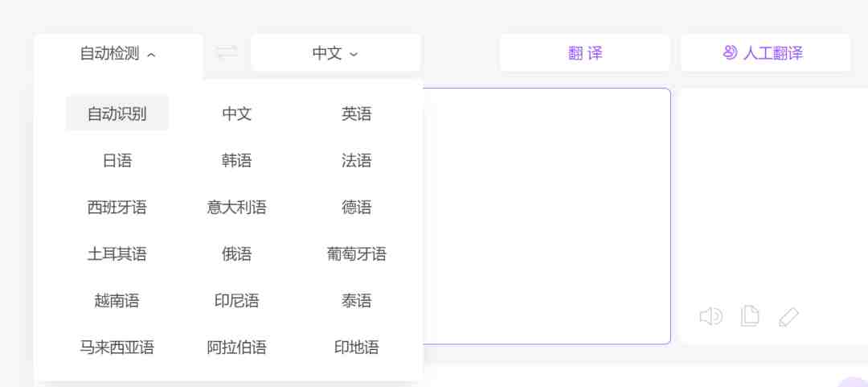This screenshot has height=387, width=868.
Task: Choose 中文 from source language list
Action: pyautogui.click(x=237, y=113)
